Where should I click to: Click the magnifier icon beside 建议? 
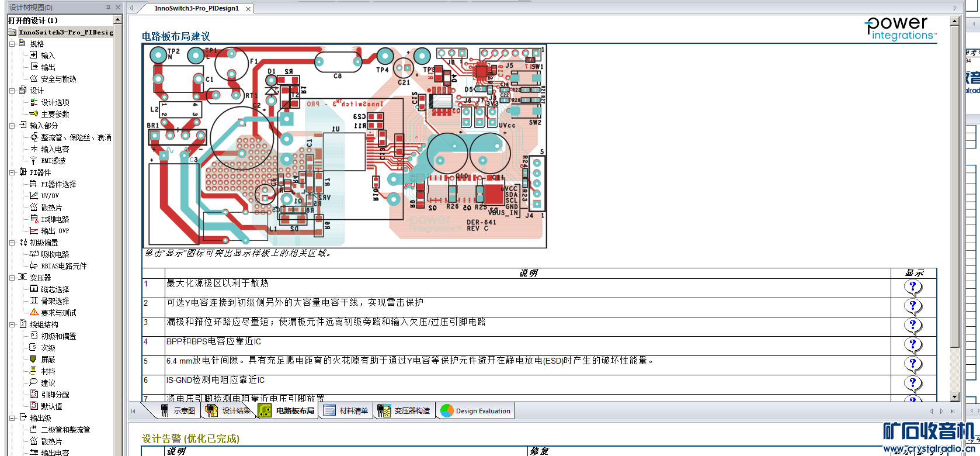coord(34,382)
